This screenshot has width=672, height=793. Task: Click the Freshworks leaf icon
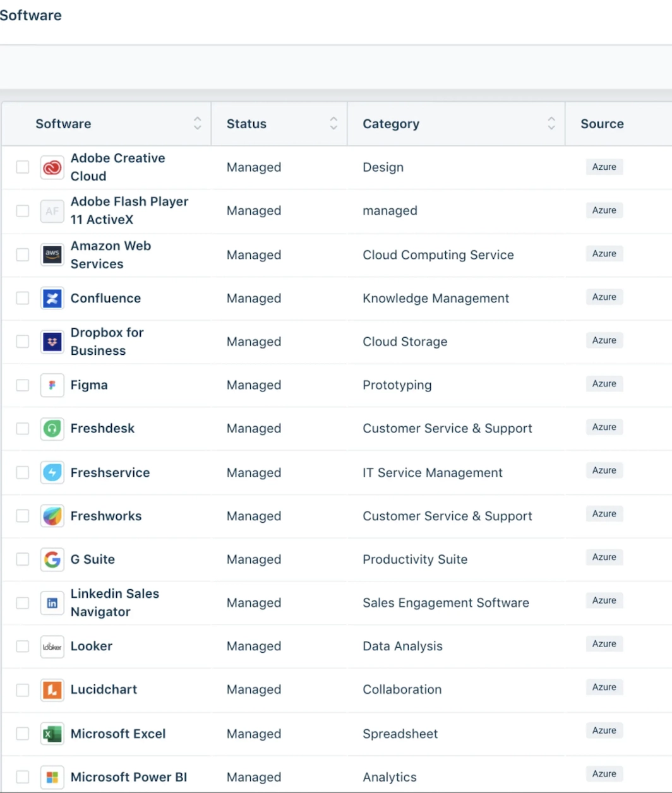pyautogui.click(x=52, y=516)
